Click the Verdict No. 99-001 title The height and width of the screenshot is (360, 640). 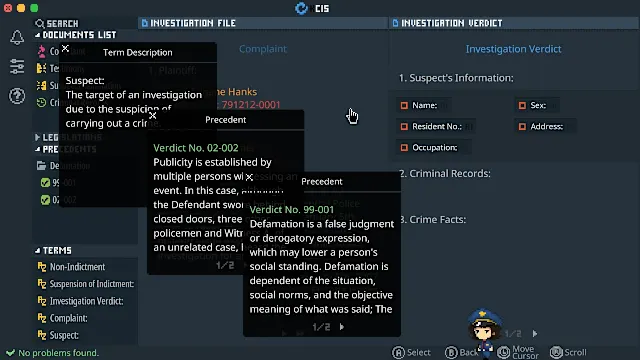click(x=292, y=209)
